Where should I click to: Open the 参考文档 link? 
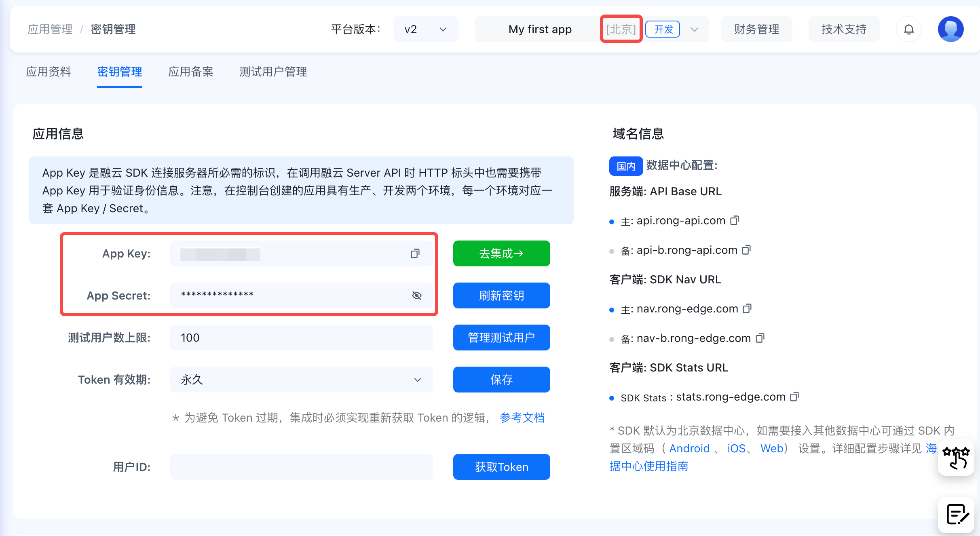click(x=522, y=418)
